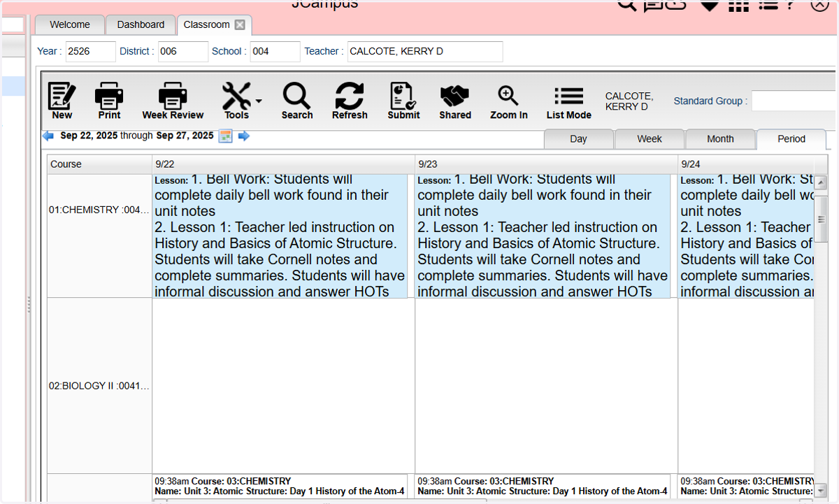Click the 9/23 column header
The image size is (839, 504).
546,164
